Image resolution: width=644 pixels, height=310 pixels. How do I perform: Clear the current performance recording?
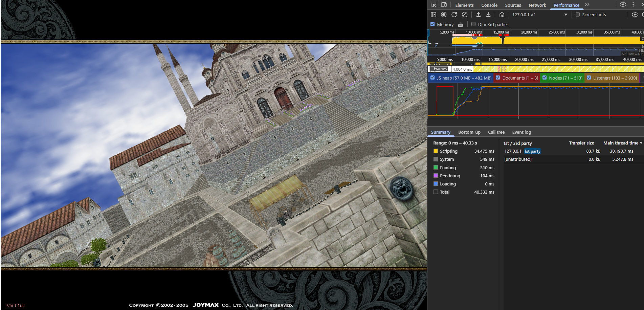pos(465,15)
